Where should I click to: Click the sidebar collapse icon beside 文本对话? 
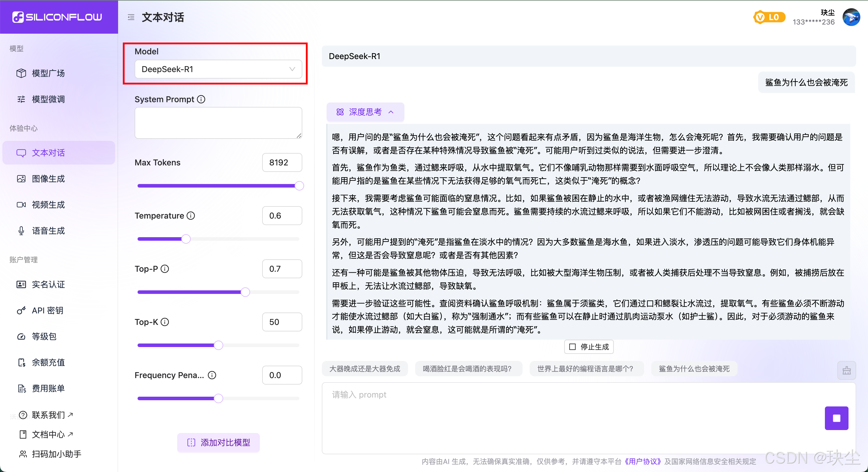[x=131, y=17]
